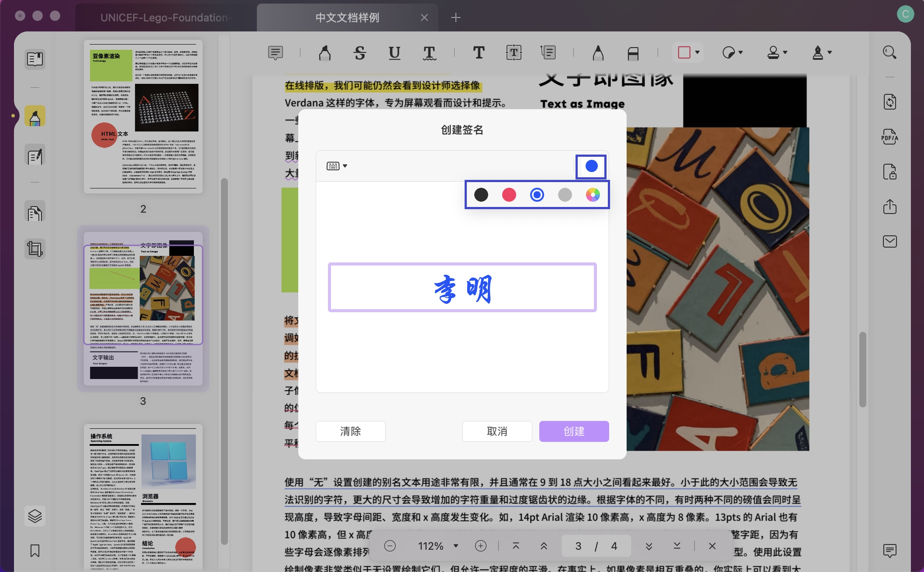The image size is (924, 572).
Task: Open the user account avatar C
Action: point(905,14)
